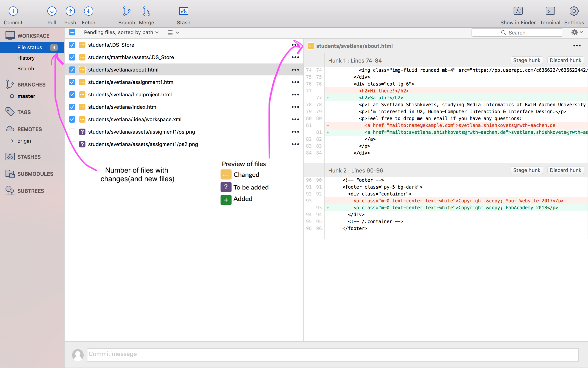Click the Branches sidebar icon
Image resolution: width=588 pixels, height=368 pixels.
[10, 84]
